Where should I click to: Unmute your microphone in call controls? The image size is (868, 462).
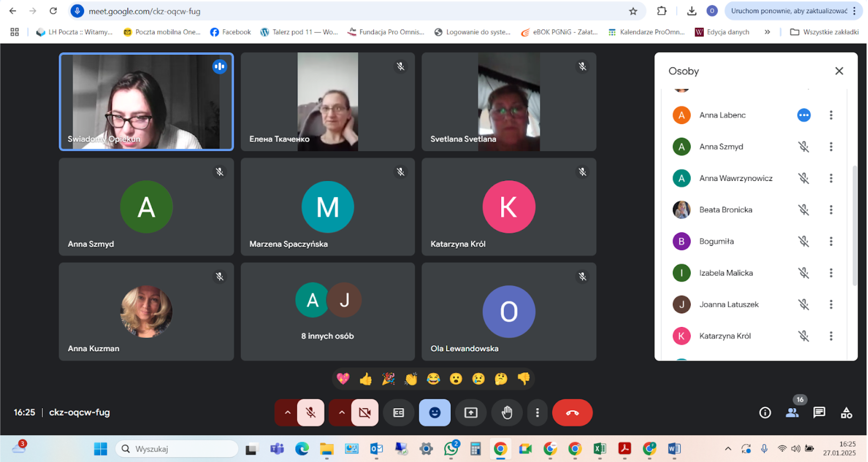coord(311,412)
